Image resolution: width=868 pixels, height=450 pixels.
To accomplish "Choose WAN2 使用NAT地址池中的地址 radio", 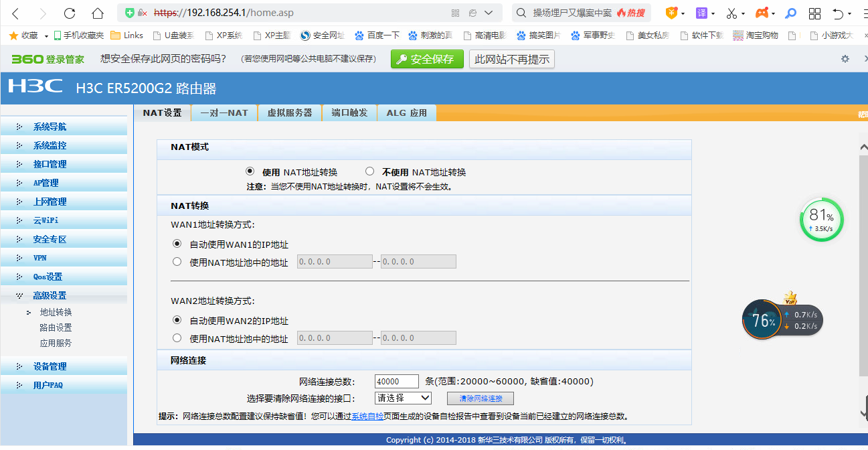I will 177,338.
